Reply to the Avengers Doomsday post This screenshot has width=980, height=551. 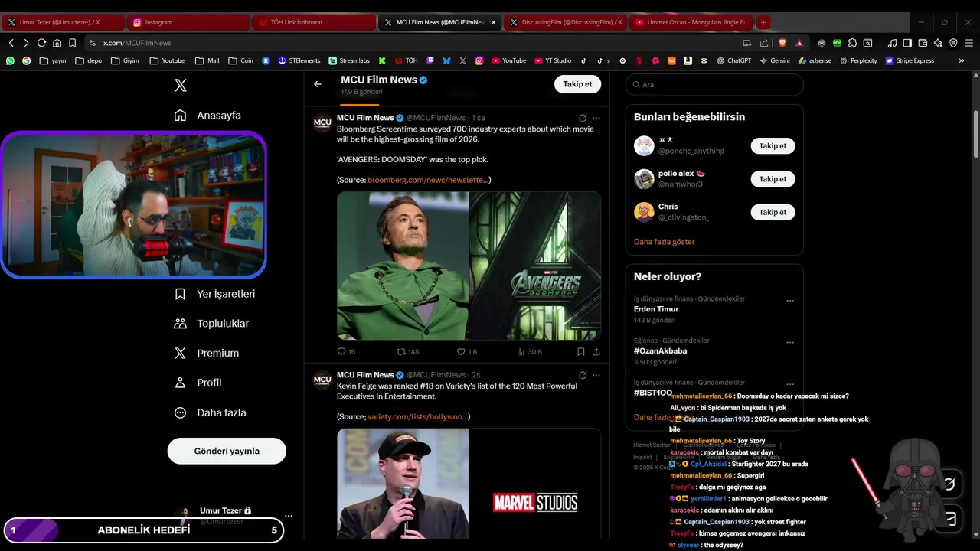click(346, 352)
